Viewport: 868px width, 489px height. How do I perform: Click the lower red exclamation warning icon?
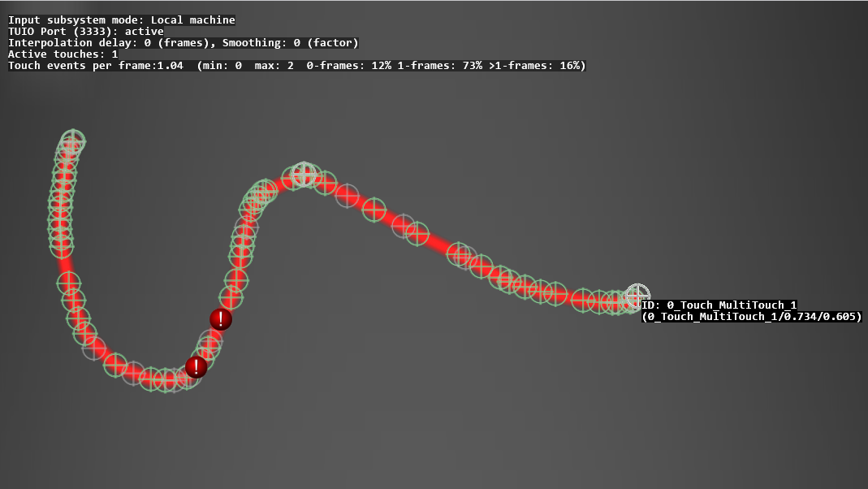click(x=196, y=367)
